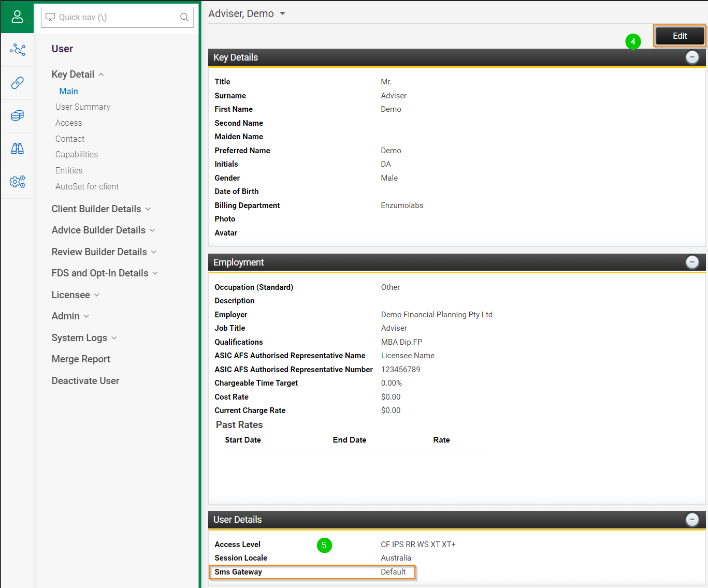
Task: Click the CF IPS RR WS XT XT+ access level
Action: point(418,545)
